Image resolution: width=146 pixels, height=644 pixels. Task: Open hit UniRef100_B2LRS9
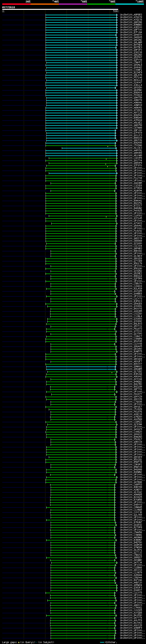point(131,289)
